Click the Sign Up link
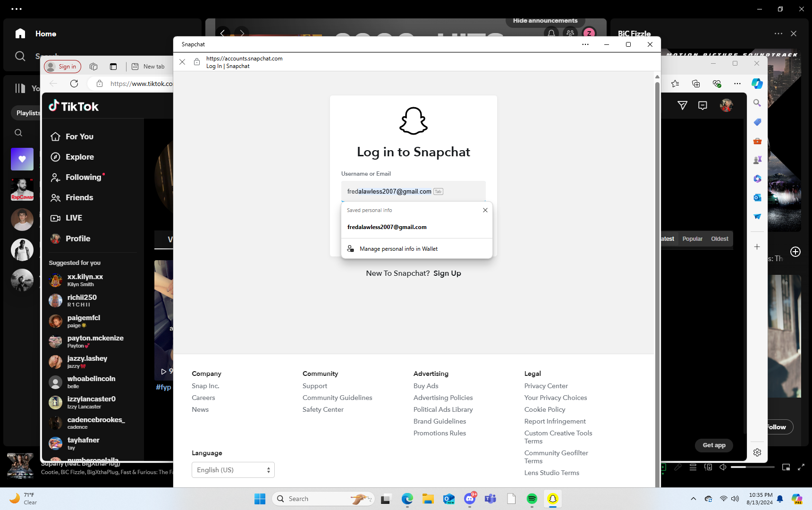 click(447, 273)
